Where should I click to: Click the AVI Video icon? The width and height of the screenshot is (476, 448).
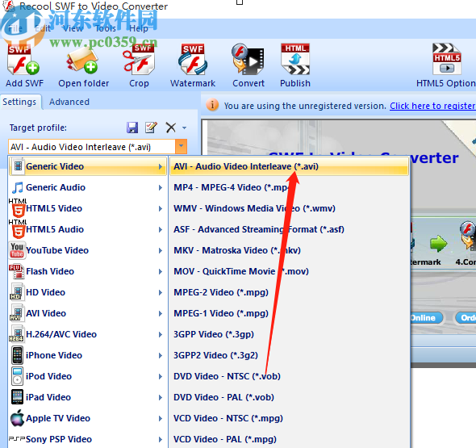(17, 313)
